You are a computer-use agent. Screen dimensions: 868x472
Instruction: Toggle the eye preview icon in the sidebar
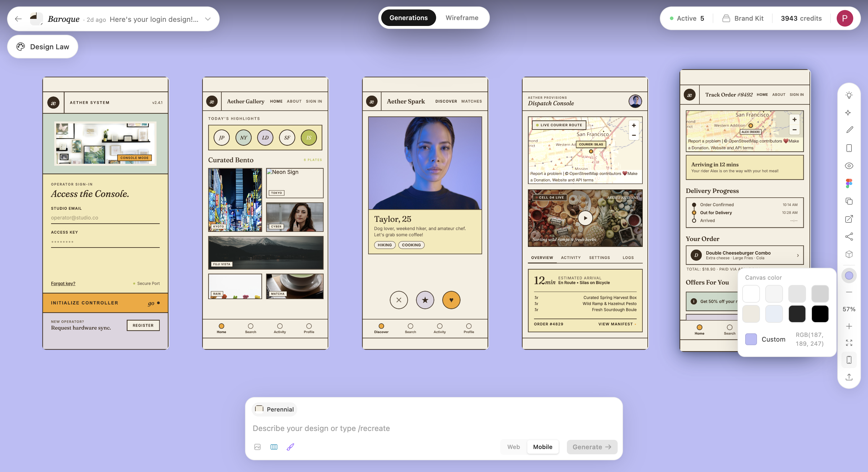849,165
